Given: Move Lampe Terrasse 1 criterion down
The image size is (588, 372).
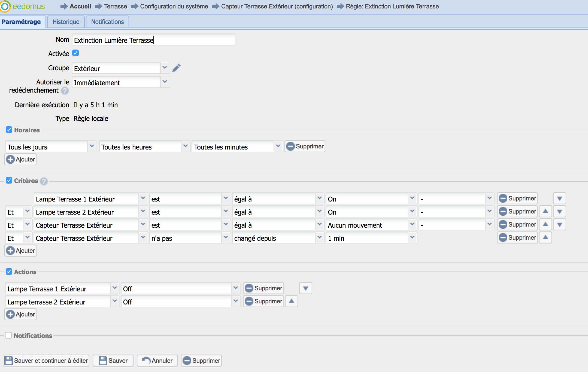Looking at the screenshot, I should click(560, 199).
